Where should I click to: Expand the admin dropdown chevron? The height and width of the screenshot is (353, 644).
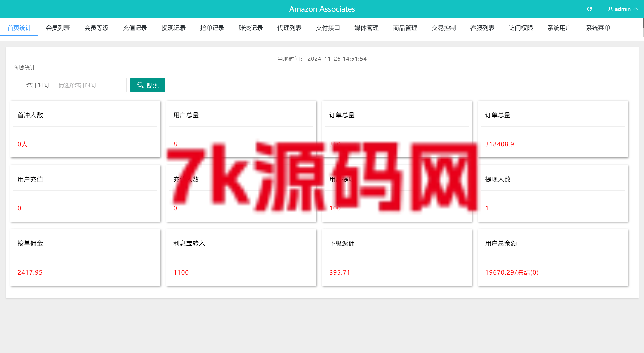click(636, 9)
